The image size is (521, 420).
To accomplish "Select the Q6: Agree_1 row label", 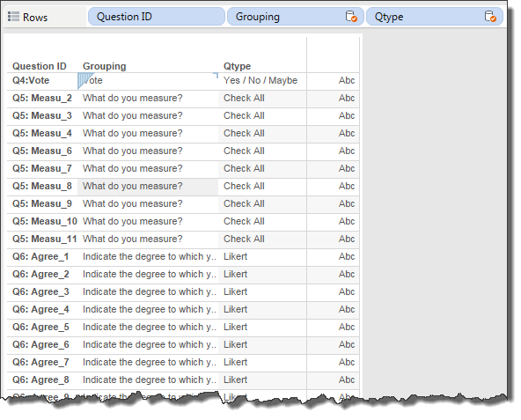I will (40, 257).
